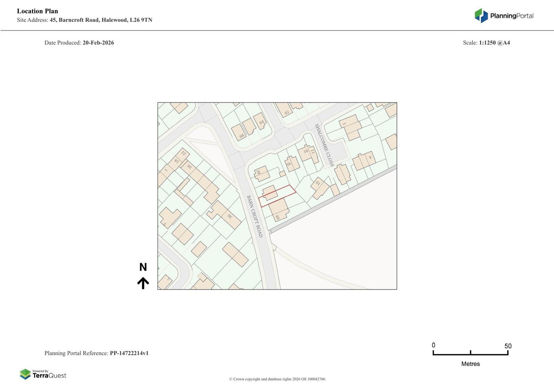Image resolution: width=554 pixels, height=392 pixels.
Task: Select the building numbered 39
Action: pyautogui.click(x=261, y=173)
